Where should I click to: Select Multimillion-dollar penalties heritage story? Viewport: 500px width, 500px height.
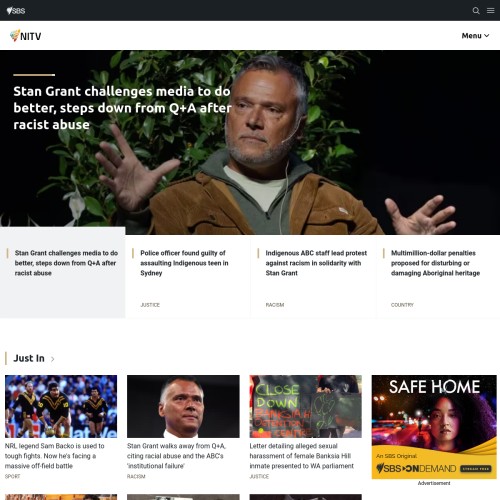point(438,277)
